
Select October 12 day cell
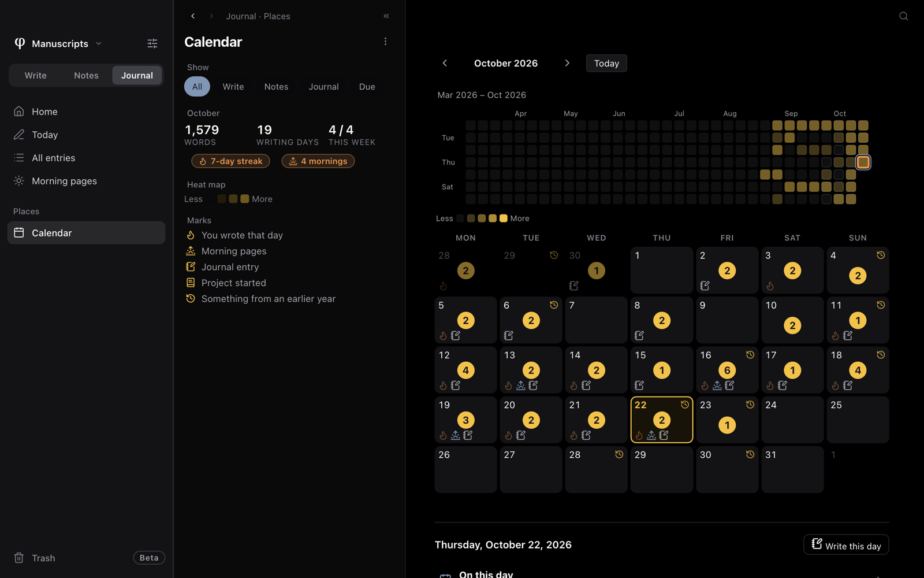pos(466,370)
